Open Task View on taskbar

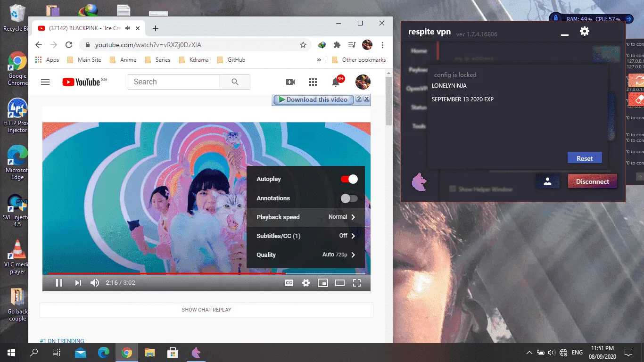click(x=57, y=353)
